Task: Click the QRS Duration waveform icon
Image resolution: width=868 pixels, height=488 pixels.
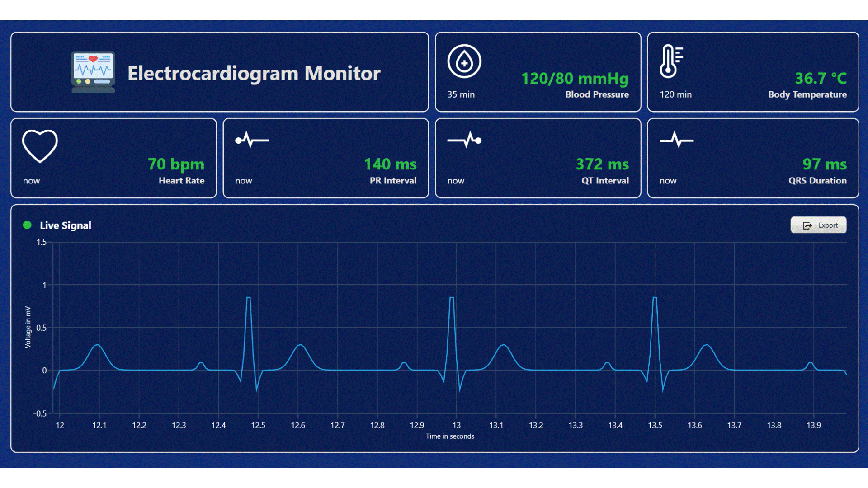Action: click(x=676, y=140)
